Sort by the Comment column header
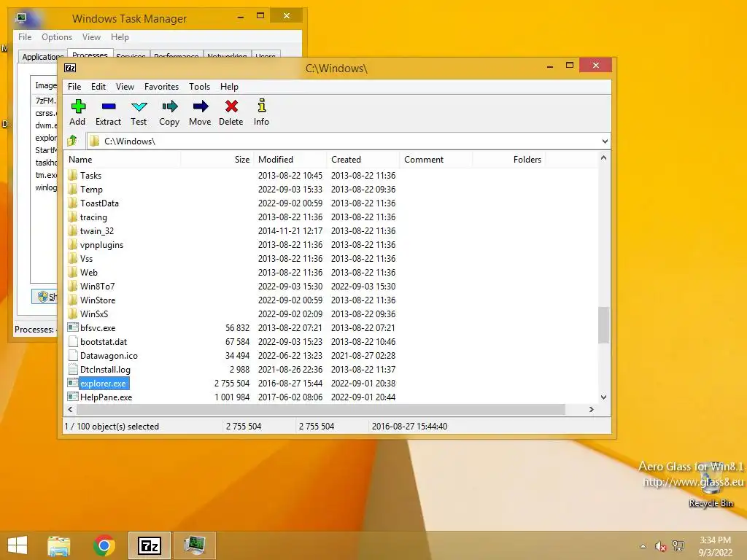 [436, 160]
